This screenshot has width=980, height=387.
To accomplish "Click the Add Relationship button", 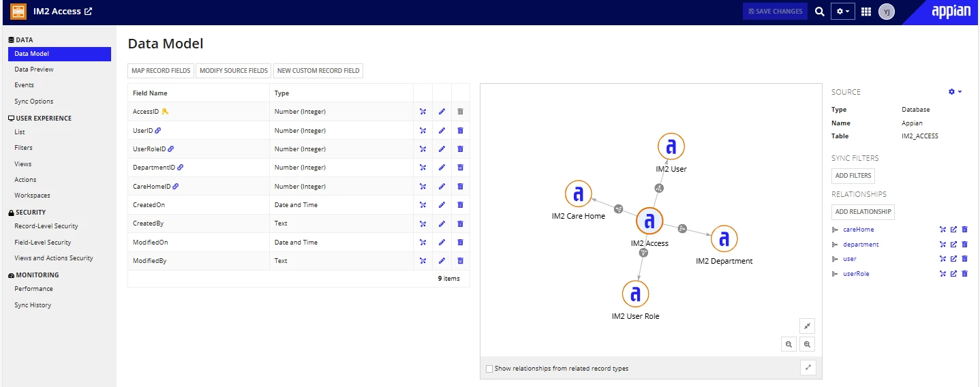I will (x=863, y=212).
